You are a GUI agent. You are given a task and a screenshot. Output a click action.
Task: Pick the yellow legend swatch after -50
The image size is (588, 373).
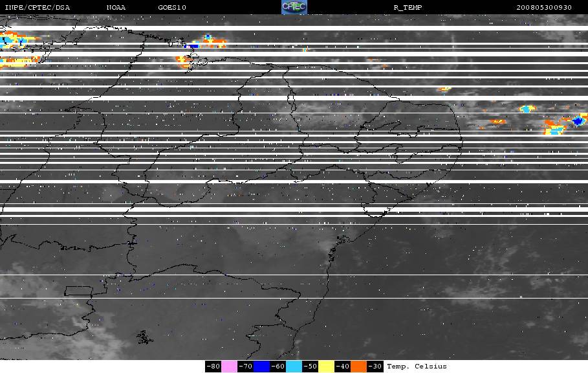point(326,367)
